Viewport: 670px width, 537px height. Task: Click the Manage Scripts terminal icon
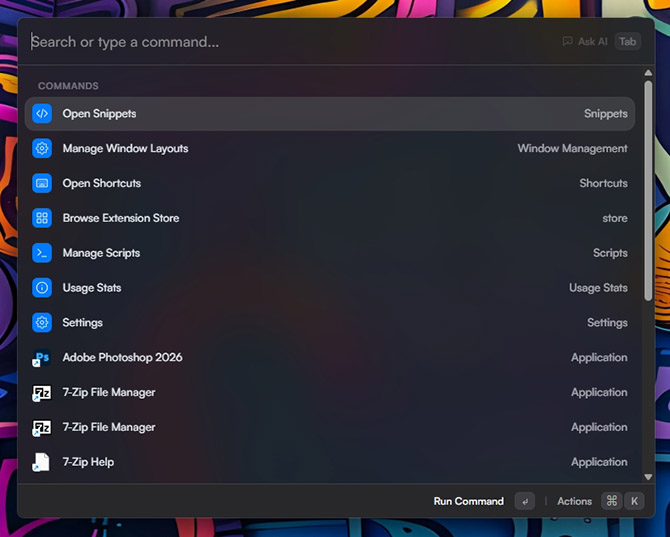pos(42,253)
